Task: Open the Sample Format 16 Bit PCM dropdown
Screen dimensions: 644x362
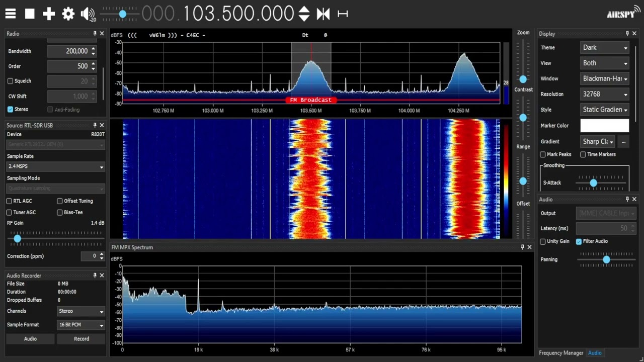Action: click(80, 325)
